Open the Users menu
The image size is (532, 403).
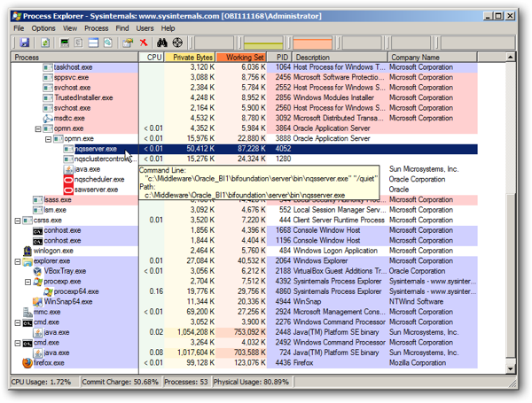point(145,28)
